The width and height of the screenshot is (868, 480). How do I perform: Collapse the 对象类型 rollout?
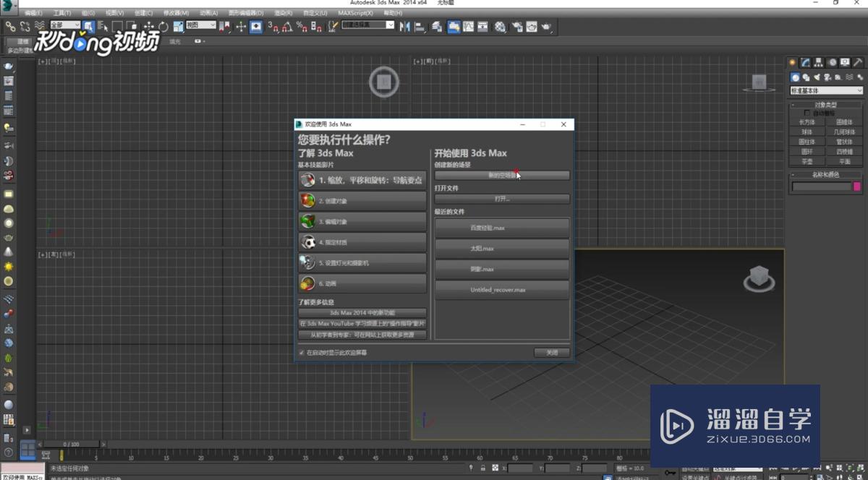tap(825, 105)
